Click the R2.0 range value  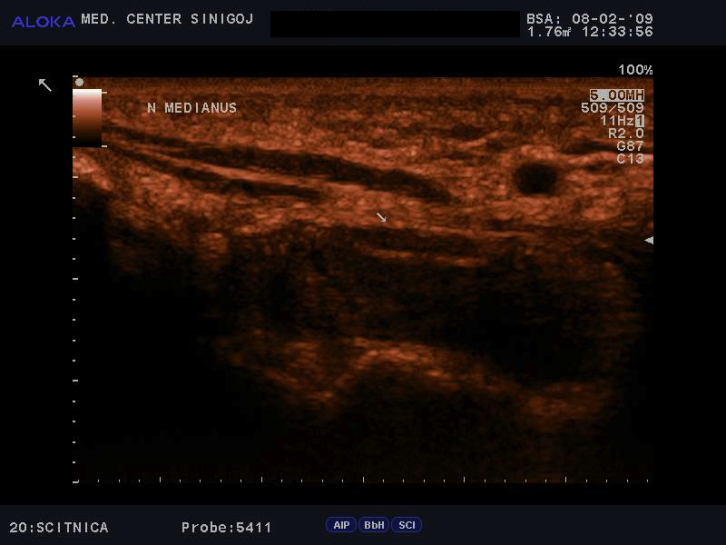(626, 133)
